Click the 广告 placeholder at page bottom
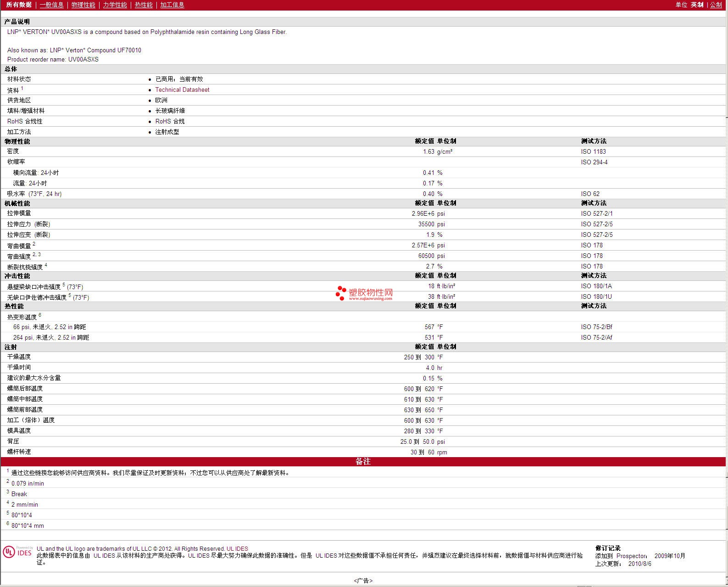The width and height of the screenshot is (728, 587). click(363, 581)
